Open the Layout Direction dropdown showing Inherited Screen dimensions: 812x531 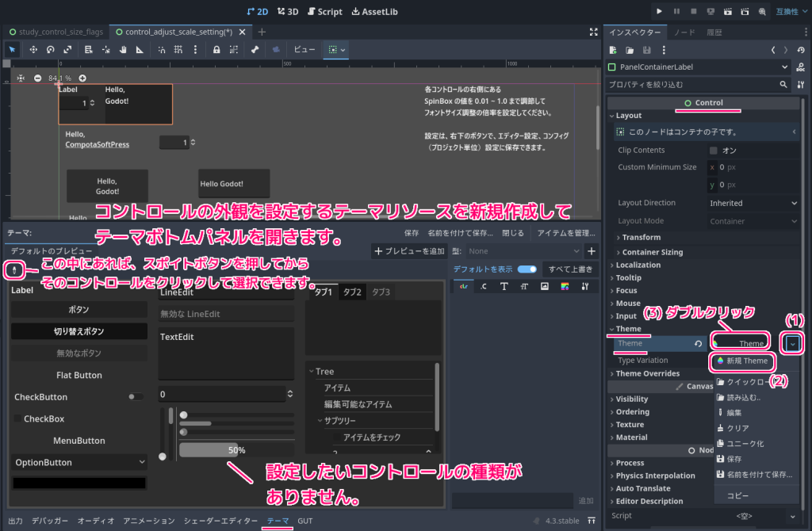click(752, 202)
